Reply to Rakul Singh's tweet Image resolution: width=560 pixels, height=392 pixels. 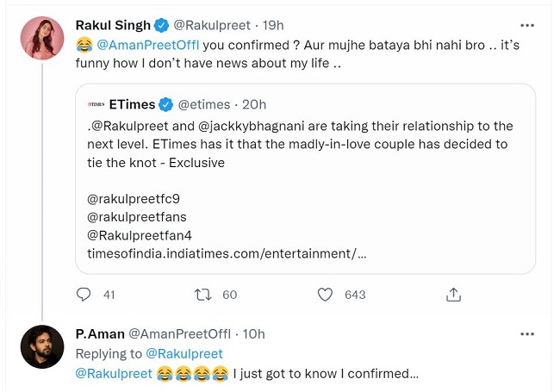[84, 295]
